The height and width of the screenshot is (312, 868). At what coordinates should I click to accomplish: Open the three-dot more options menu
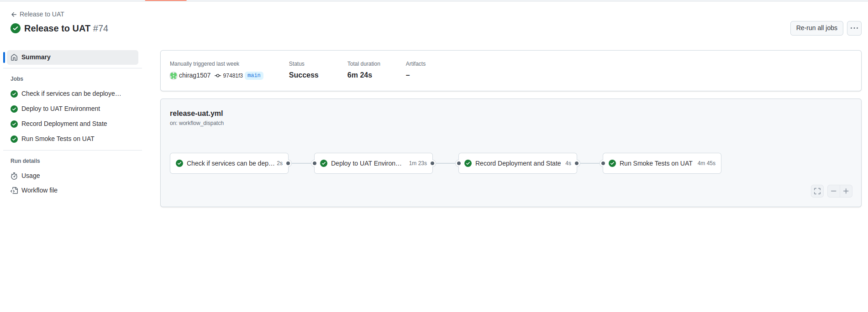[854, 28]
